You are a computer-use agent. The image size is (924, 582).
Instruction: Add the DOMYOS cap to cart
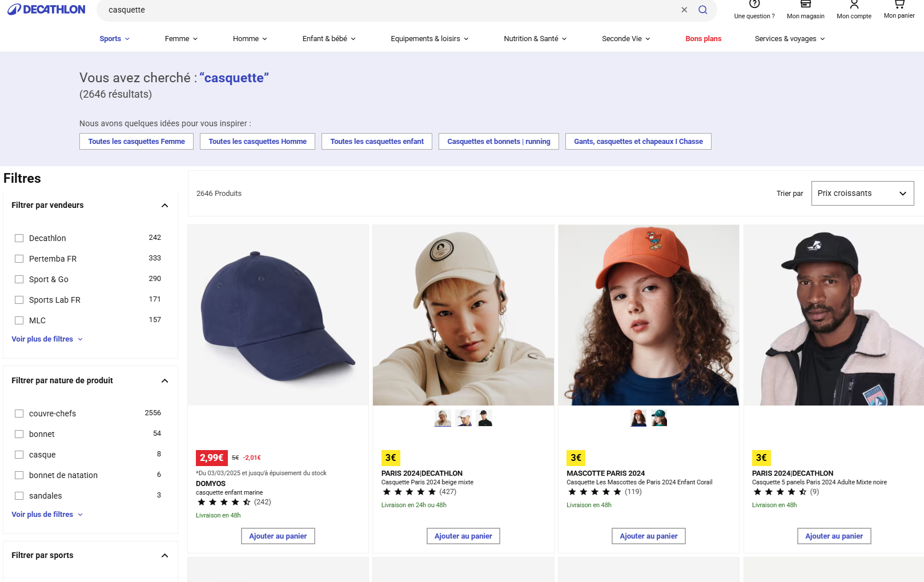tap(278, 536)
